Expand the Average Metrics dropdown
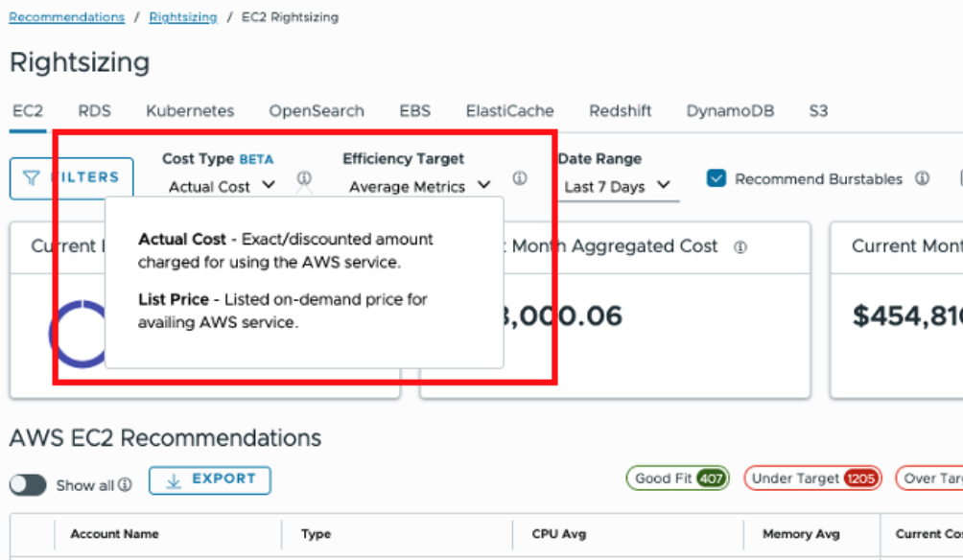963x560 pixels. click(x=420, y=186)
